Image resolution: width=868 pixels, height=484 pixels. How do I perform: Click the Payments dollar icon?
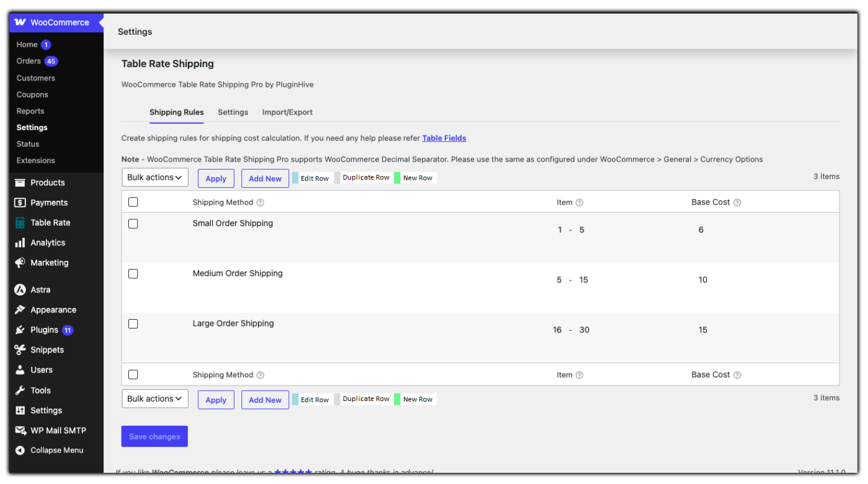point(20,203)
